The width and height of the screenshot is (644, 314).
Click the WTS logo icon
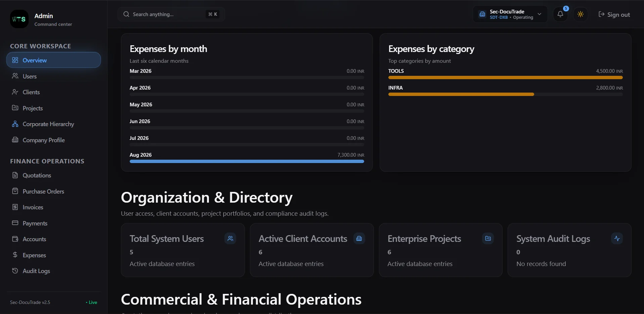click(19, 19)
